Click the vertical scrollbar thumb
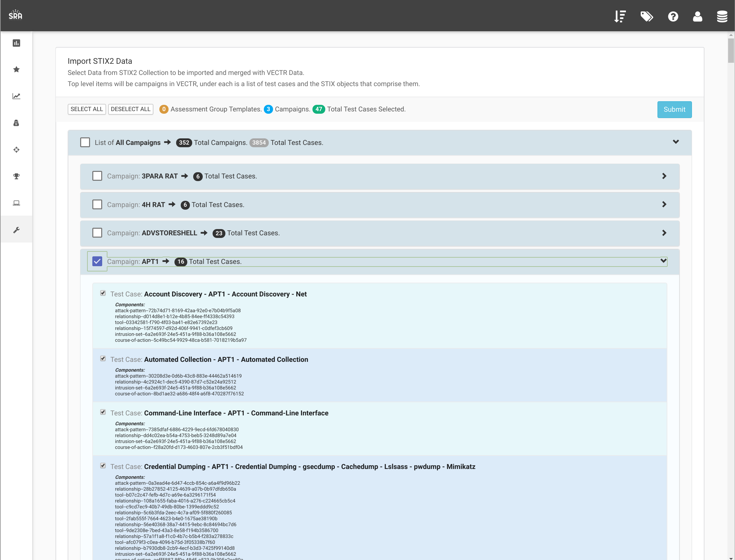Image resolution: width=735 pixels, height=560 pixels. pyautogui.click(x=731, y=50)
